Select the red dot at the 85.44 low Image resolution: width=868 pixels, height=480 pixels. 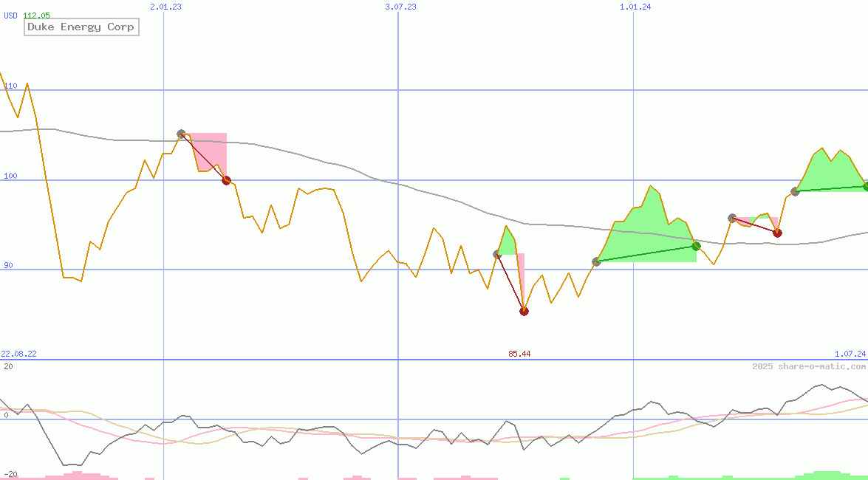pos(524,311)
